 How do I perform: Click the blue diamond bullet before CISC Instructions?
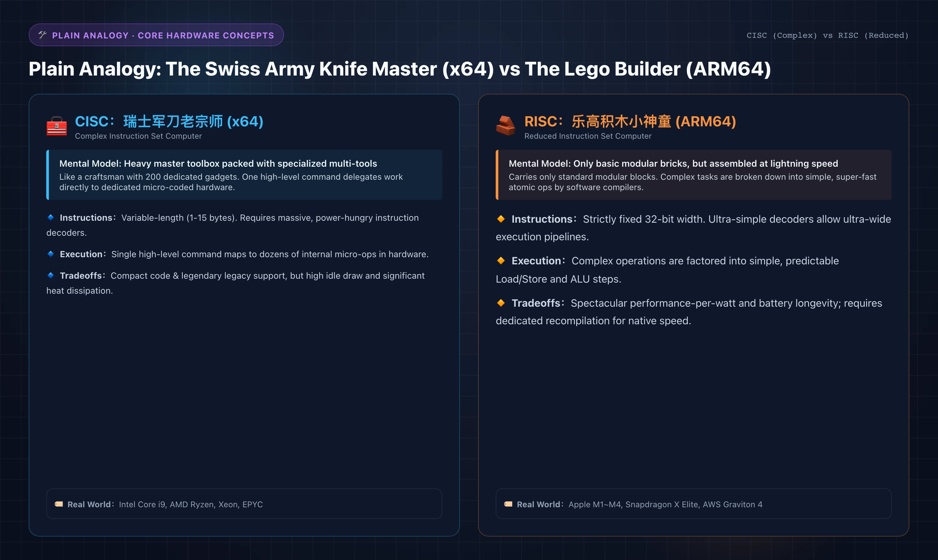click(x=50, y=217)
